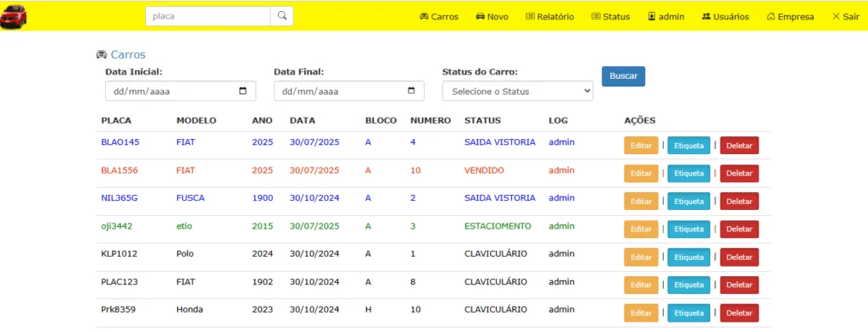
Task: Click plate text Prk8359
Action: coord(118,310)
